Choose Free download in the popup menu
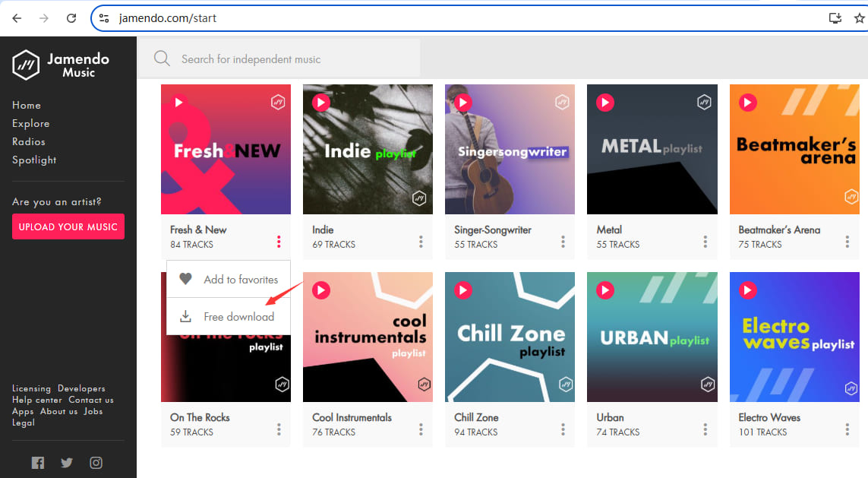 tap(228, 316)
